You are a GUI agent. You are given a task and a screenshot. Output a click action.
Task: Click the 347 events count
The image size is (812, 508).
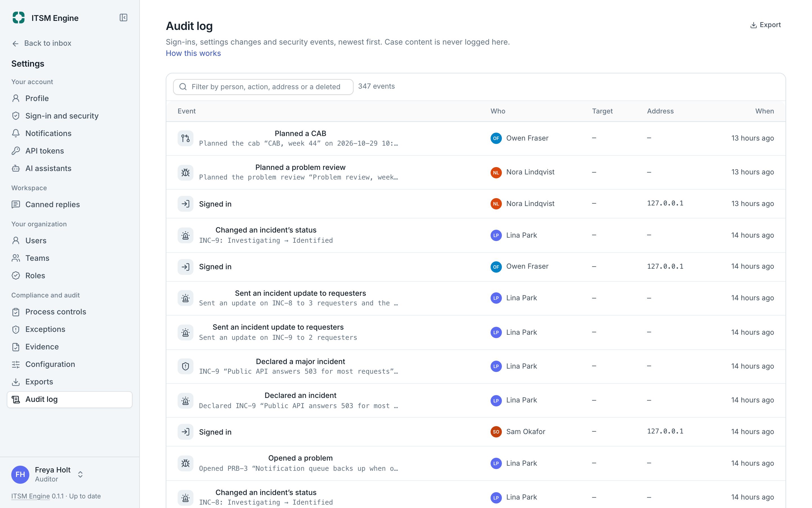pyautogui.click(x=376, y=86)
